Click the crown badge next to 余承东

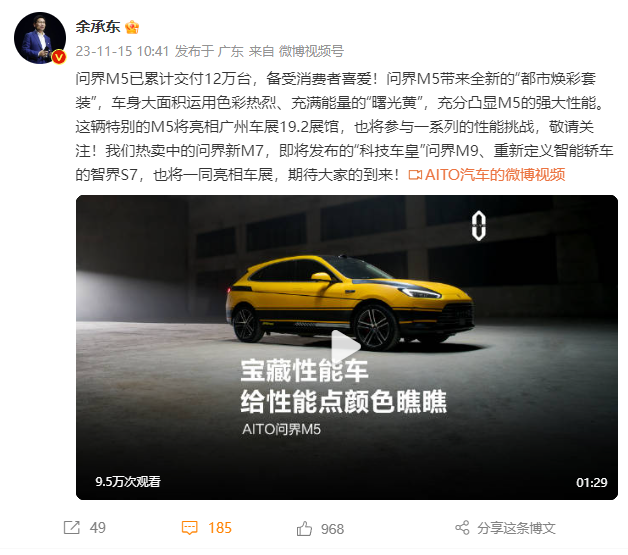[132, 27]
